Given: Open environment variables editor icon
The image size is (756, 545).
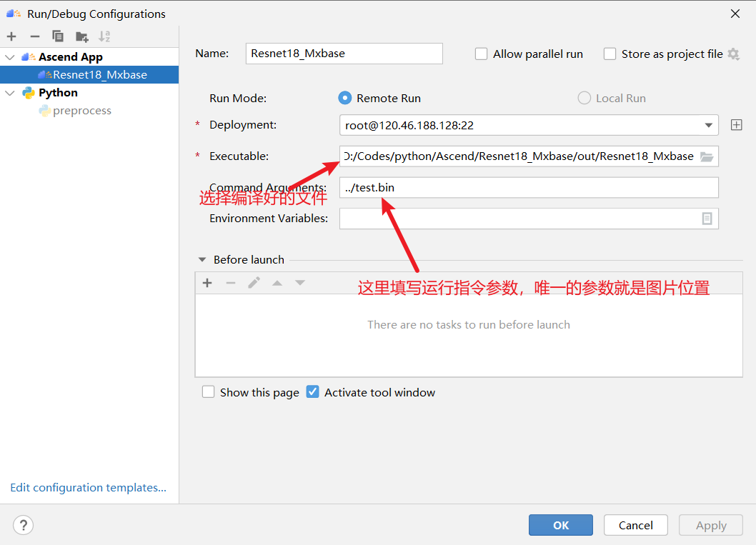Looking at the screenshot, I should [707, 219].
